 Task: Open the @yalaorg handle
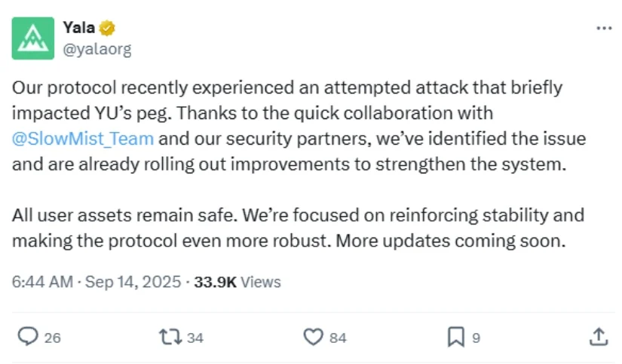pyautogui.click(x=97, y=49)
